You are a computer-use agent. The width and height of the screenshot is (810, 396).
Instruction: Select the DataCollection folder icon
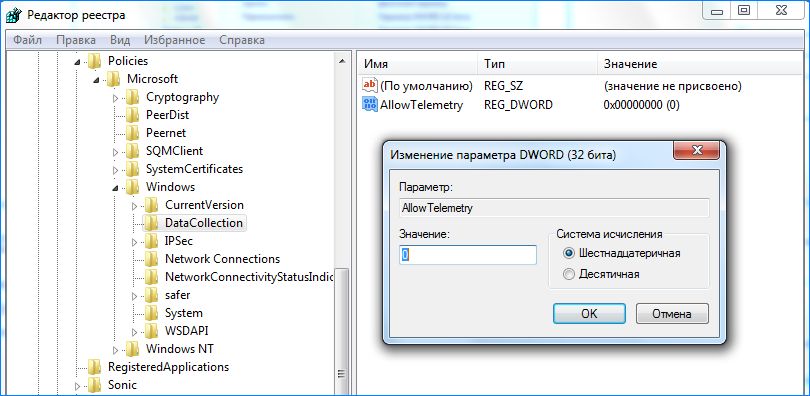tap(151, 223)
